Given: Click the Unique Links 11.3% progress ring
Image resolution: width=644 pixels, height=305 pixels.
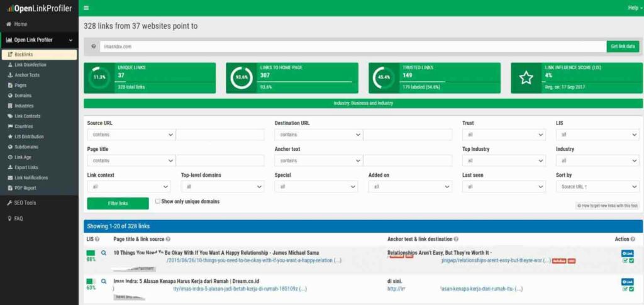Looking at the screenshot, I should pyautogui.click(x=99, y=77).
